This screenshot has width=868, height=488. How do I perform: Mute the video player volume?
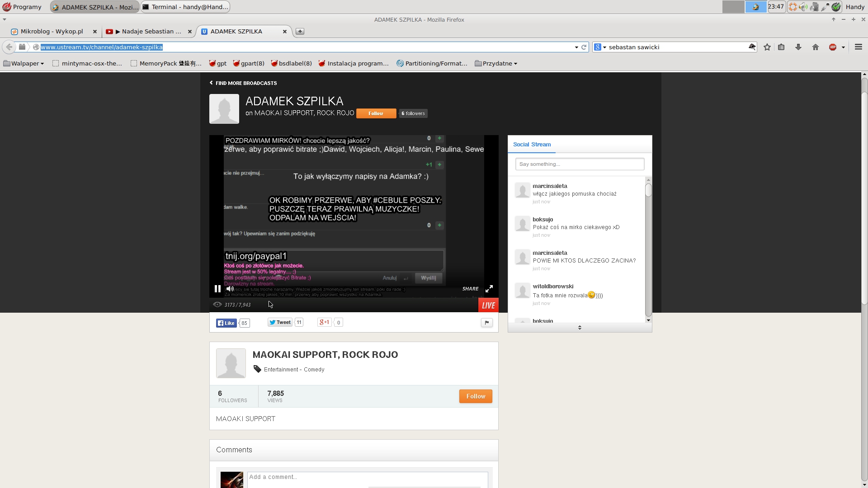pos(230,289)
